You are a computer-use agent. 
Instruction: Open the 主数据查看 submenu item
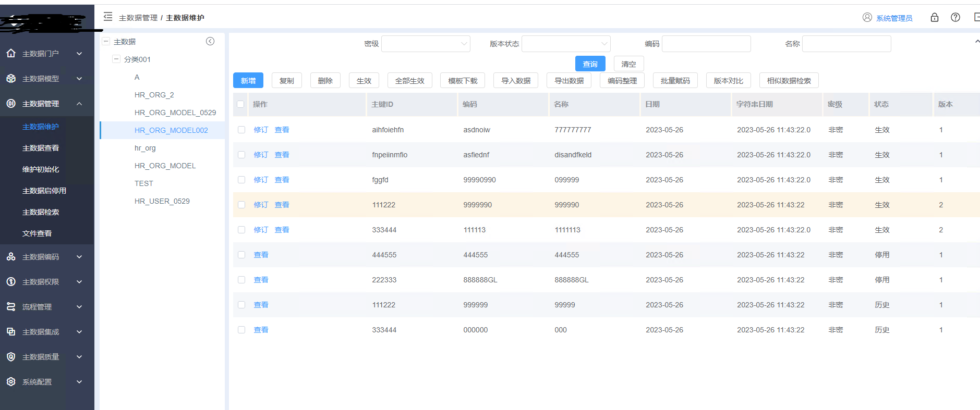click(x=41, y=148)
